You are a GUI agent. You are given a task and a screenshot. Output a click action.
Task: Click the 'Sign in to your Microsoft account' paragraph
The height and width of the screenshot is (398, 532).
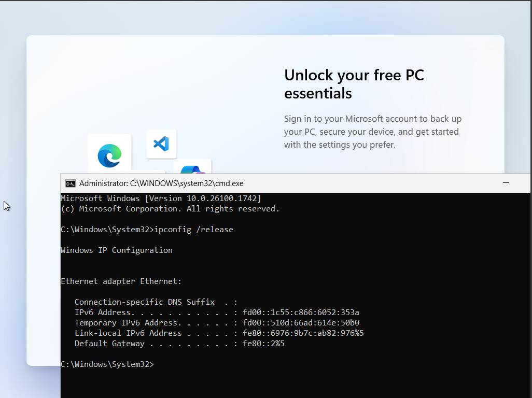(x=372, y=132)
